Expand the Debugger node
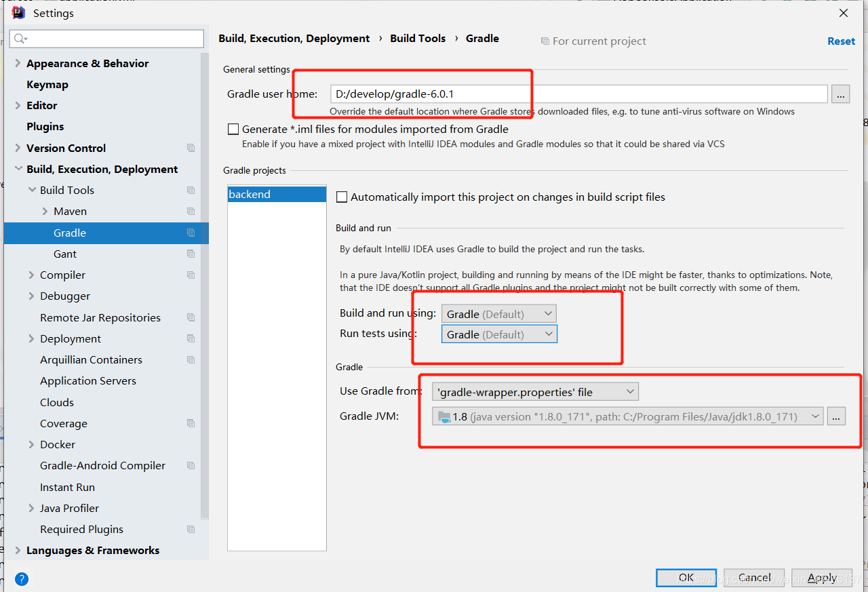Viewport: 868px width, 592px height. (x=32, y=296)
